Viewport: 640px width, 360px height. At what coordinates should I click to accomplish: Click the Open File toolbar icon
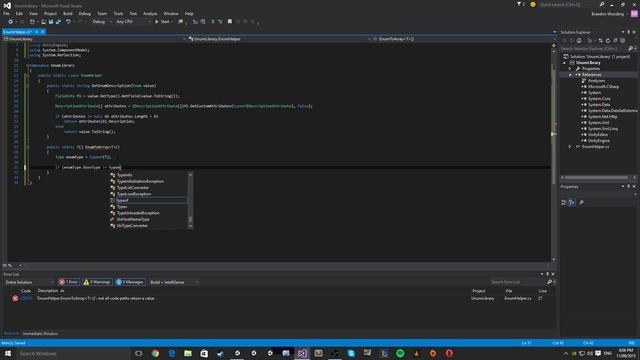click(x=43, y=22)
